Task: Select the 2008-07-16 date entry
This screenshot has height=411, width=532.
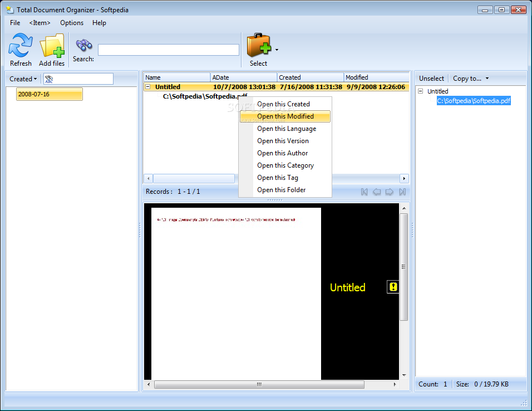Action: point(49,94)
